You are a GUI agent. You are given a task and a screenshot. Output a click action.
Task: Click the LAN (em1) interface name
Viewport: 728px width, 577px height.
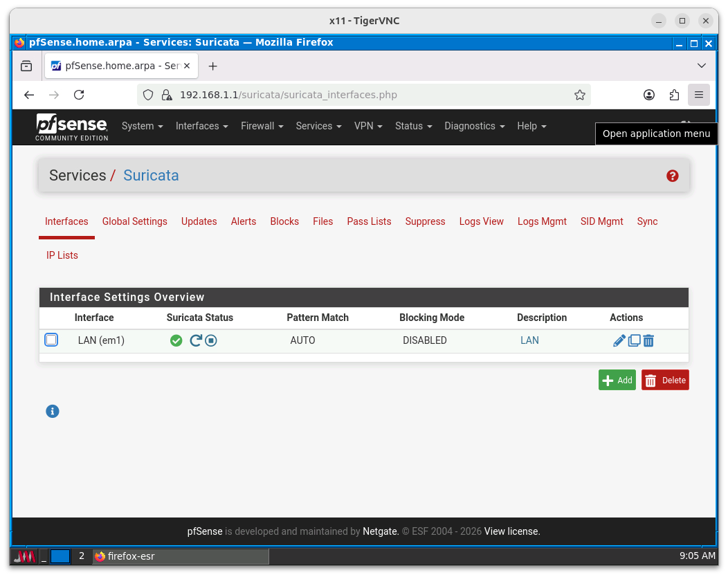tap(101, 340)
